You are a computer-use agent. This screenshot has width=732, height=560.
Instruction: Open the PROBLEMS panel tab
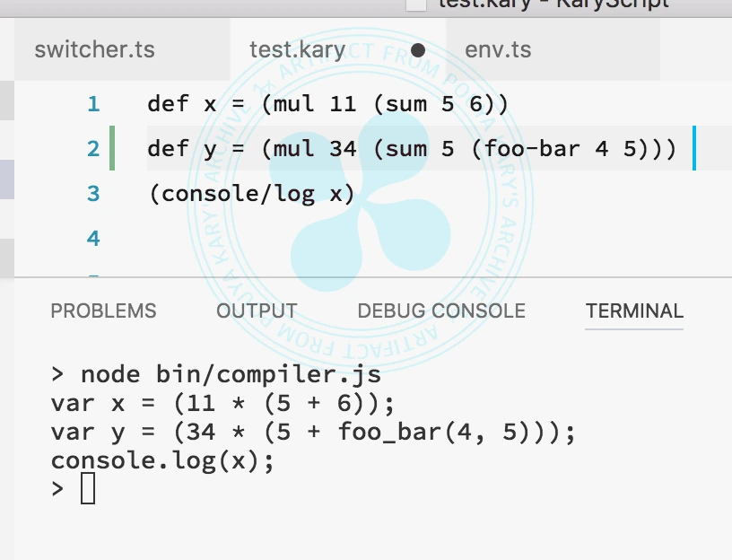(103, 311)
